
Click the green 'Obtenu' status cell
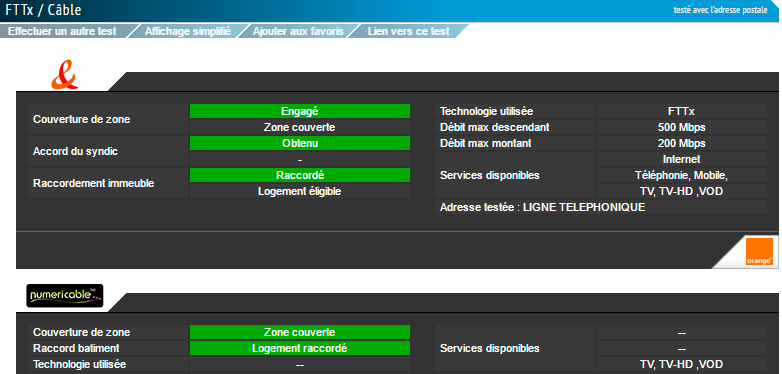pos(300,143)
